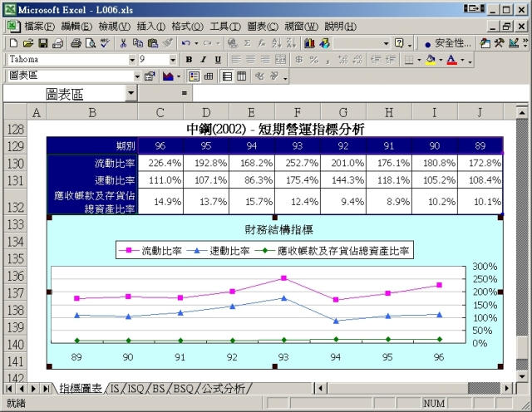Apply currency style icon
Viewport: 532px width, 412px height.
point(299,60)
